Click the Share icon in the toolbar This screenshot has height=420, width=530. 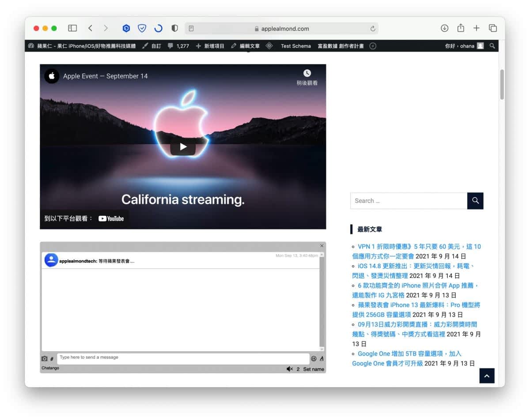[461, 28]
